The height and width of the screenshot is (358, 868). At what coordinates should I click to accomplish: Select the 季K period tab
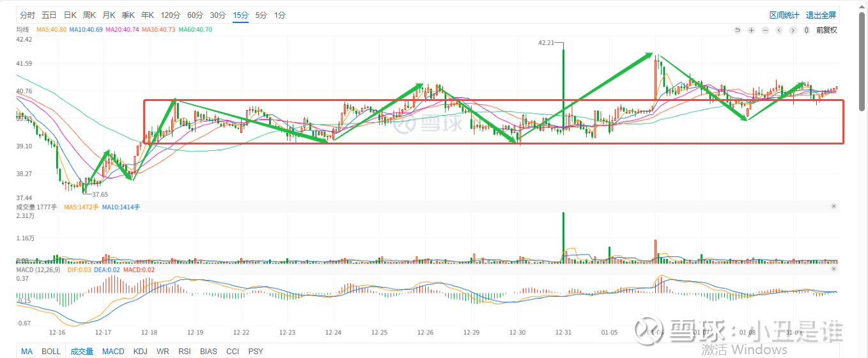(x=128, y=15)
